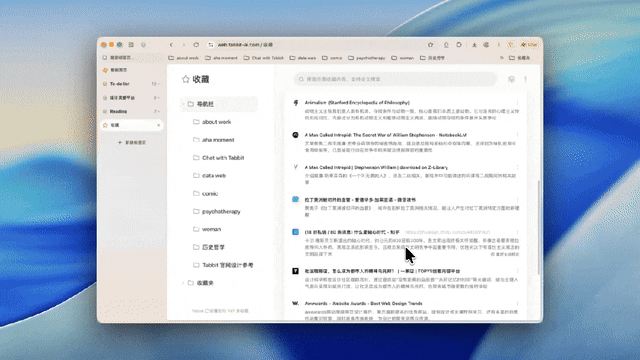Open the data web bookmark bar folder

click(303, 58)
